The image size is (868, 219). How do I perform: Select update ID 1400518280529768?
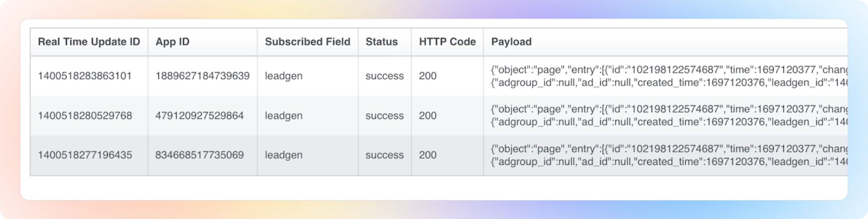coord(85,116)
